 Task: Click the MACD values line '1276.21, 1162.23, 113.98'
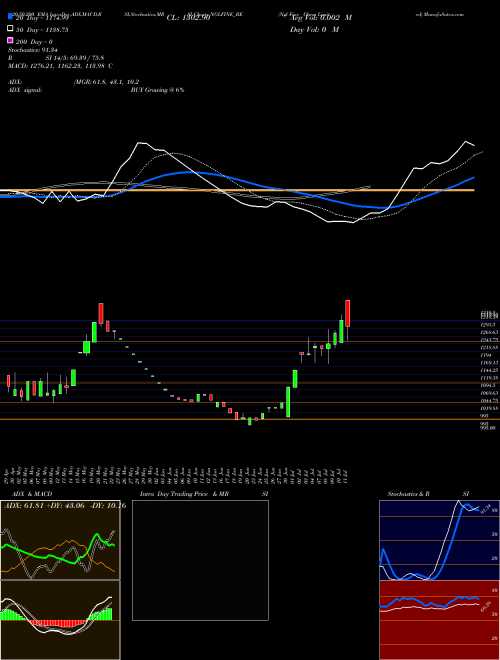click(x=69, y=66)
